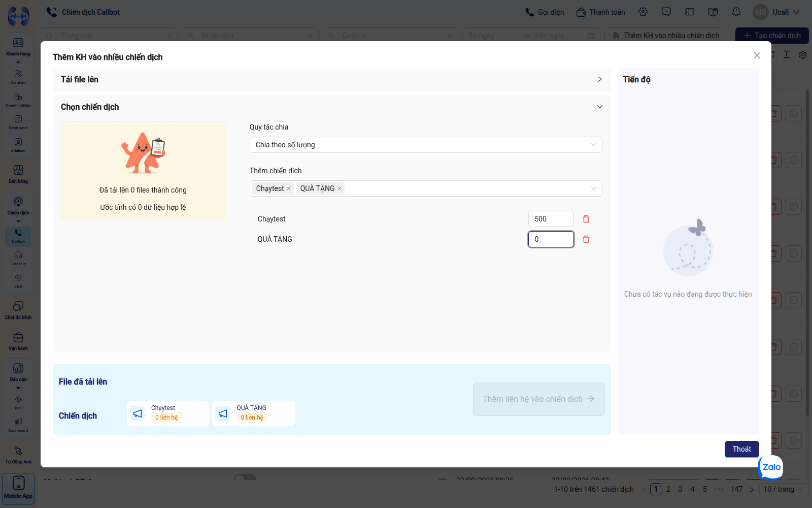The image size is (812, 508).
Task: Delete the QUÀ TẶNG campaign row
Action: (586, 239)
